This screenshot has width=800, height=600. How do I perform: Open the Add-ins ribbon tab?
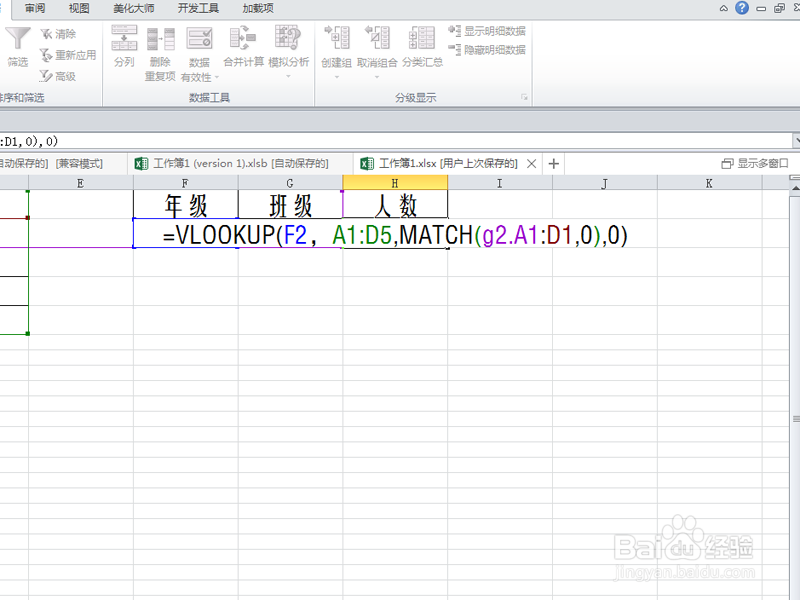tap(258, 8)
